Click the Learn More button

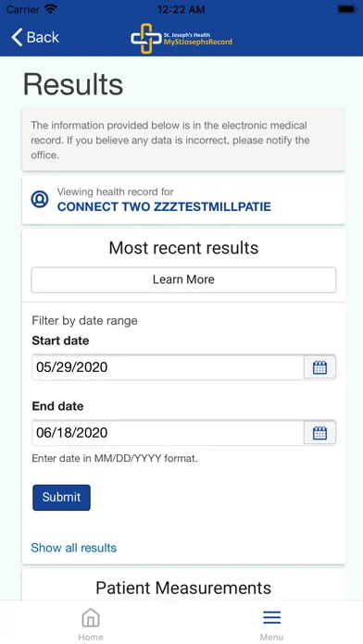click(183, 279)
